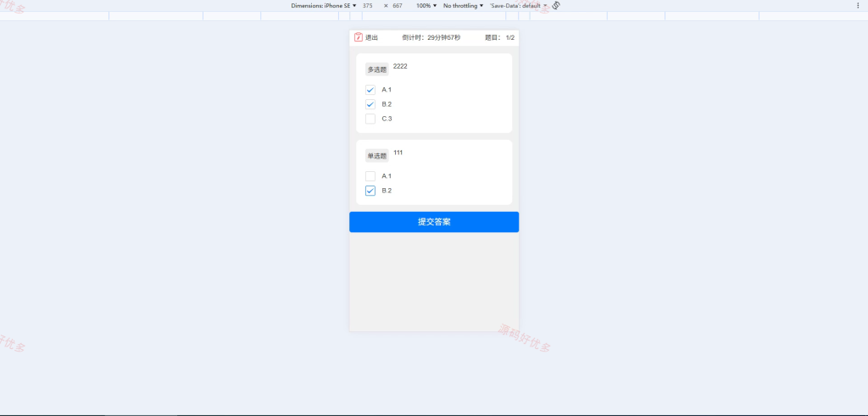The height and width of the screenshot is (416, 868).
Task: Click the question title text 111
Action: click(x=398, y=153)
